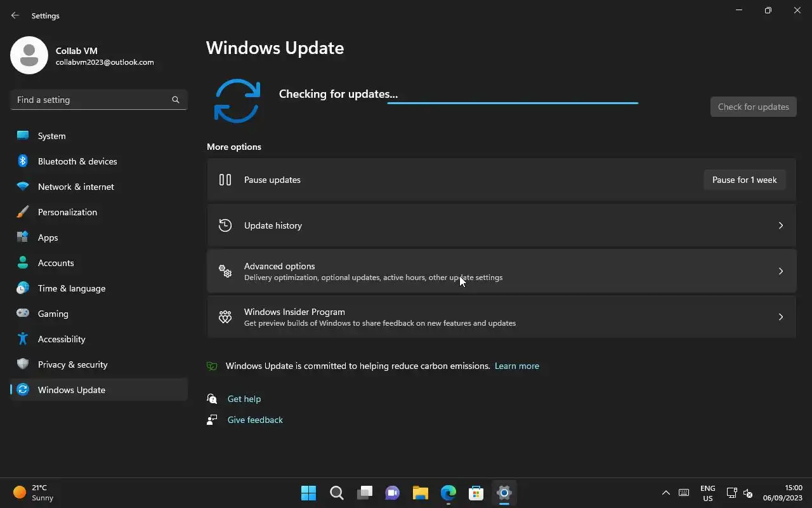The width and height of the screenshot is (812, 508).
Task: Click the System monitor icon in sidebar
Action: [23, 135]
